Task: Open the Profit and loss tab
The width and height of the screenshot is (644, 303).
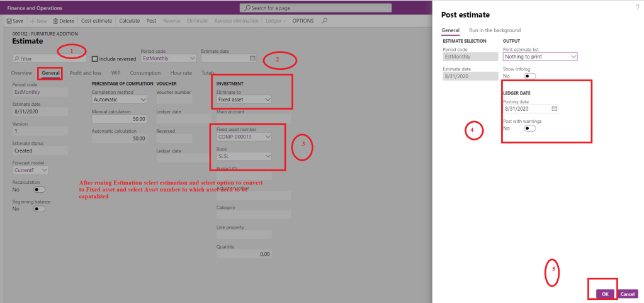Action: click(x=85, y=73)
